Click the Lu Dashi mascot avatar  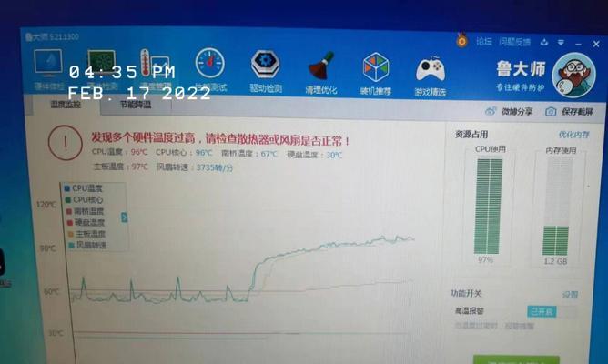click(574, 76)
